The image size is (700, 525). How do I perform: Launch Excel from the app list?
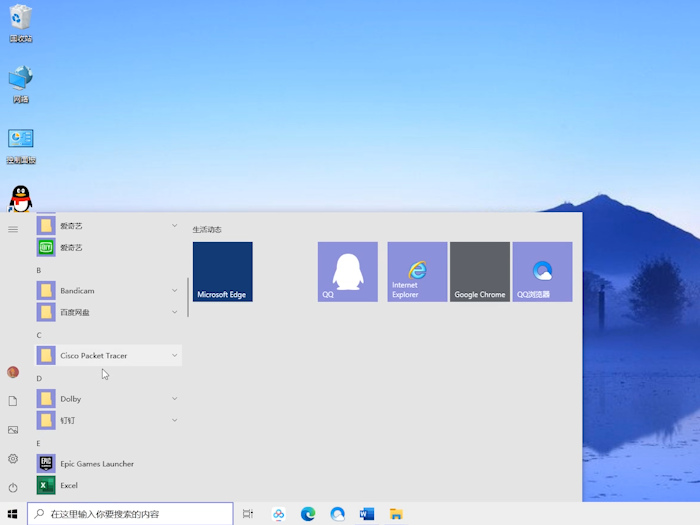[x=108, y=485]
